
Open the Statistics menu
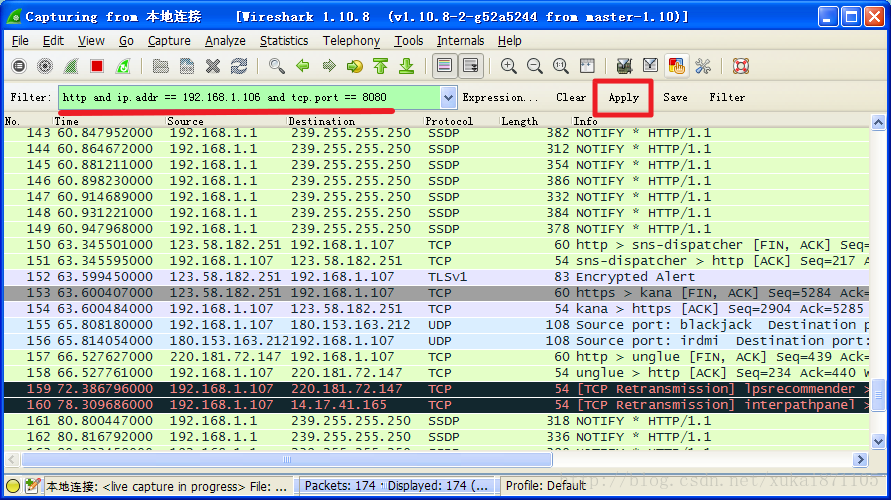(x=284, y=41)
